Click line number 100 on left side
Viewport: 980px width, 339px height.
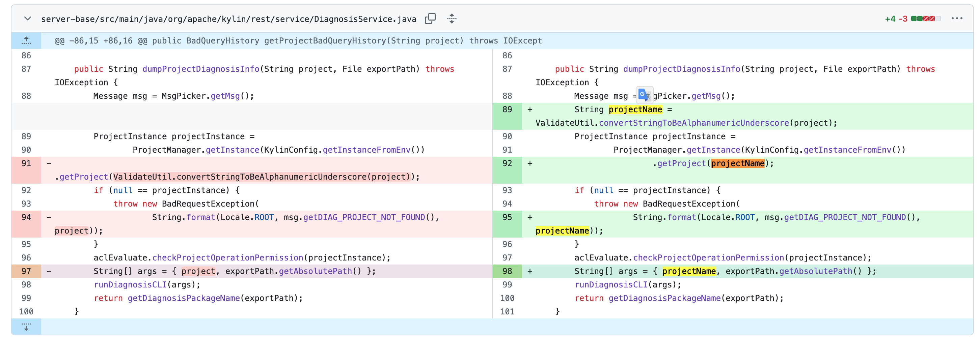26,312
